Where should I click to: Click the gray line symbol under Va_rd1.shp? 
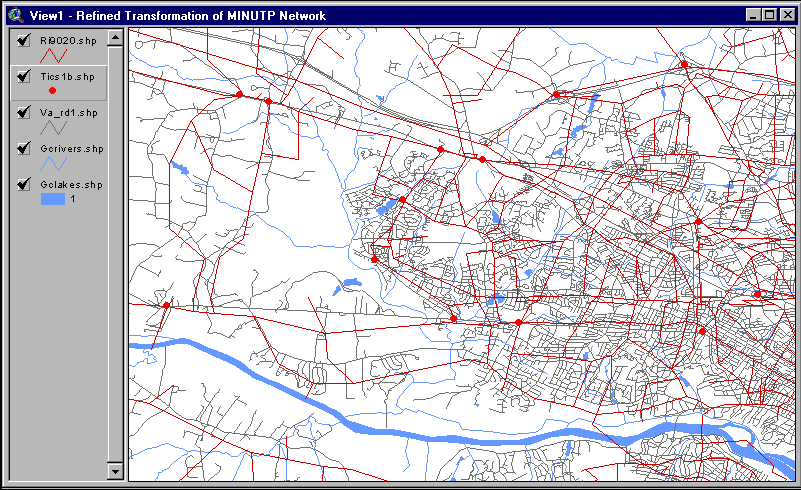pyautogui.click(x=53, y=127)
